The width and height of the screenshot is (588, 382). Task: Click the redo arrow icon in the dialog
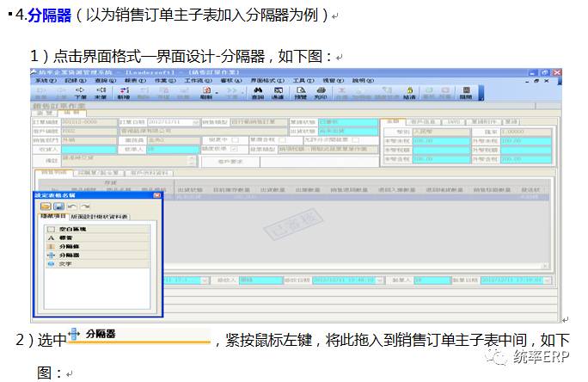coord(86,206)
